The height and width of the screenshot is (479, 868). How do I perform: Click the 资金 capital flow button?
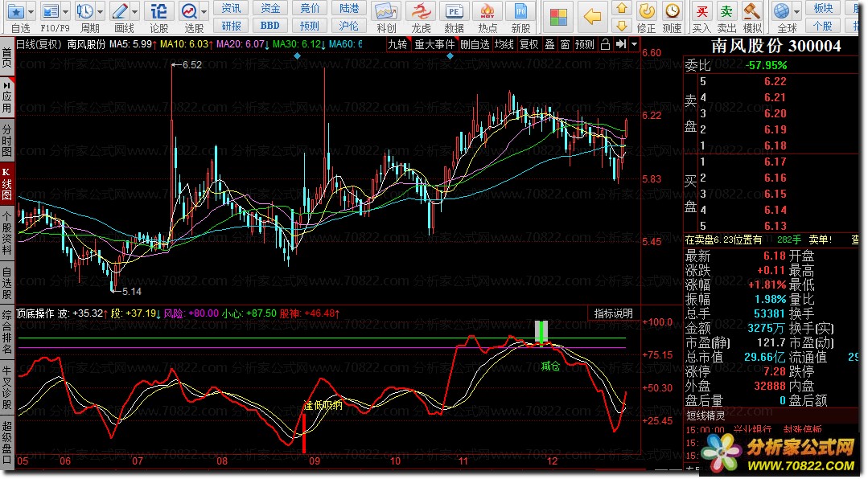pyautogui.click(x=270, y=8)
